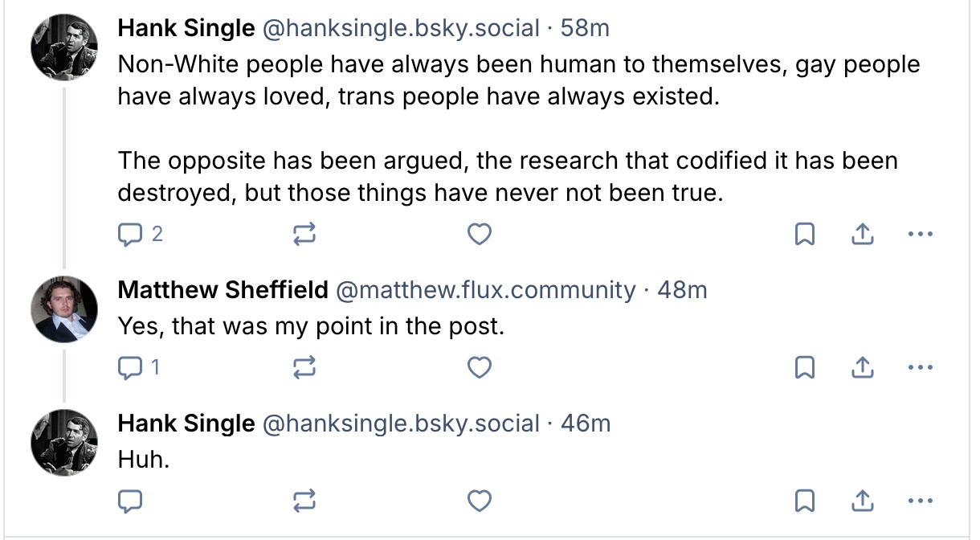Click Matthew Sheffield's avatar photo
The image size is (980, 540).
click(x=64, y=309)
